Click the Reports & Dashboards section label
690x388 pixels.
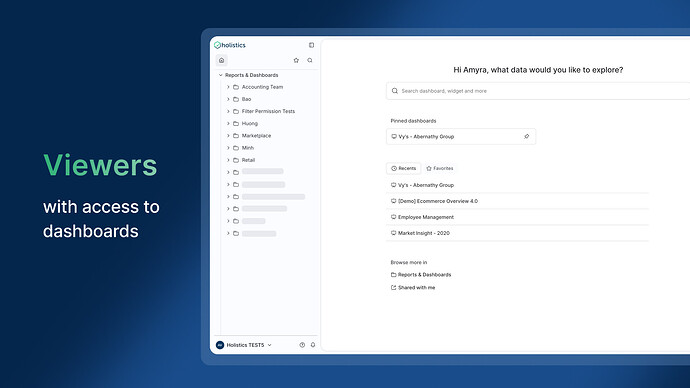pyautogui.click(x=252, y=75)
